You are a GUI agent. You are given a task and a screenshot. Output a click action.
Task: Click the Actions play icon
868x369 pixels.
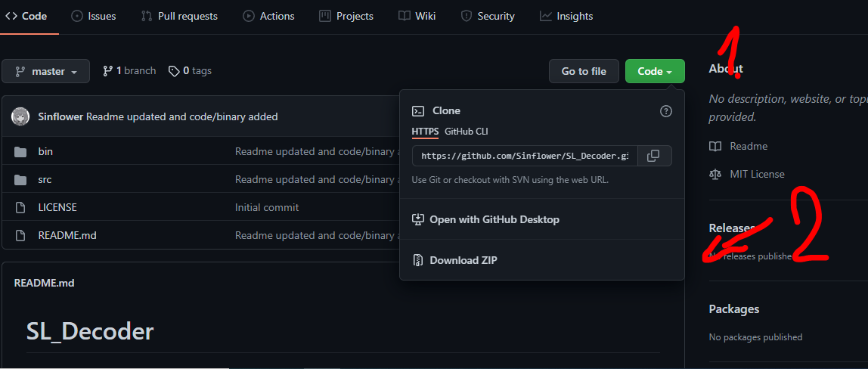tap(249, 16)
